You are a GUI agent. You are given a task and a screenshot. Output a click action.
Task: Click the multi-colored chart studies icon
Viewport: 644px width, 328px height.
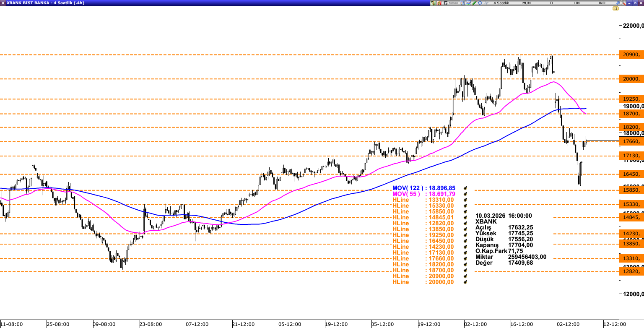point(468,3)
